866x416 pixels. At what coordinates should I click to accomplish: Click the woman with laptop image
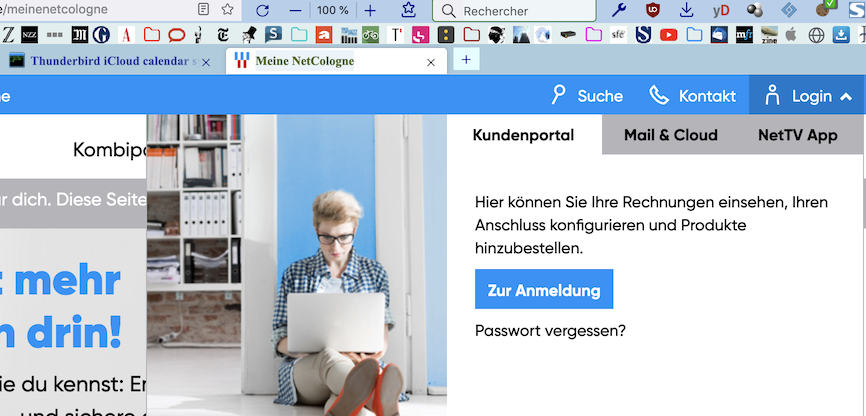[x=297, y=265]
